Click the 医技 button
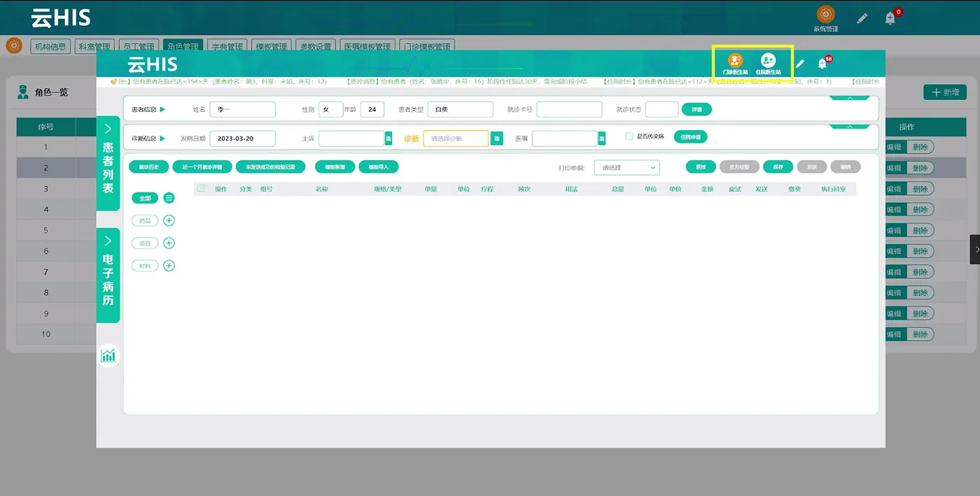Image resolution: width=980 pixels, height=496 pixels. pos(701,167)
